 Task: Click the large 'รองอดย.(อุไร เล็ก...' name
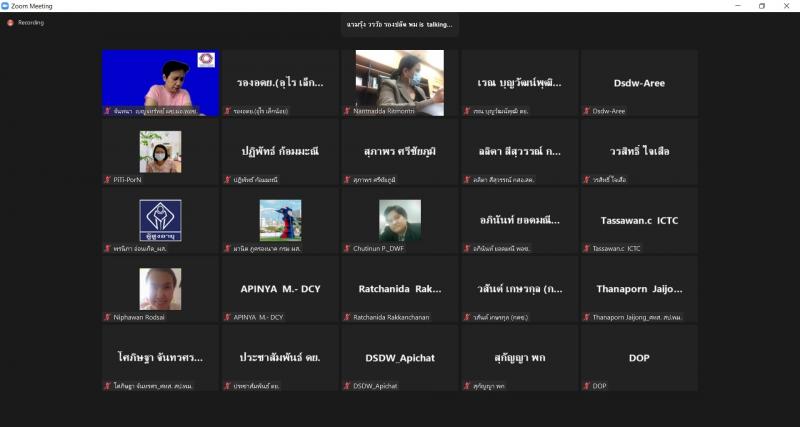coord(280,83)
